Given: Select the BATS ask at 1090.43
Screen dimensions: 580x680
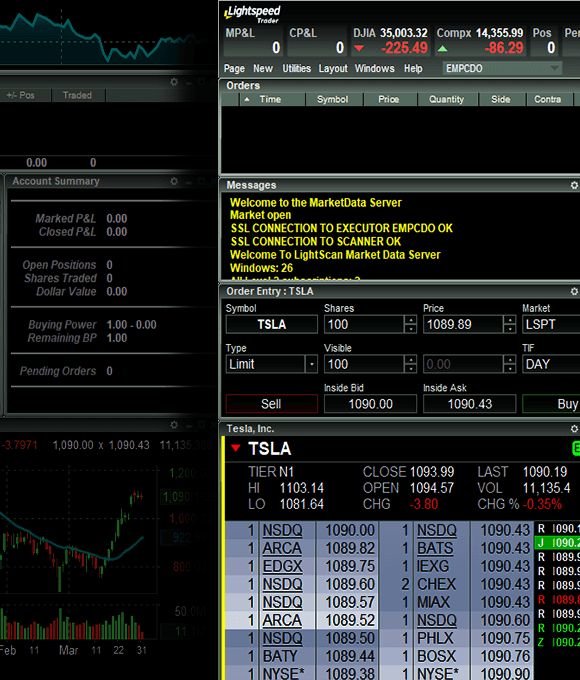Looking at the screenshot, I should pyautogui.click(x=457, y=548).
